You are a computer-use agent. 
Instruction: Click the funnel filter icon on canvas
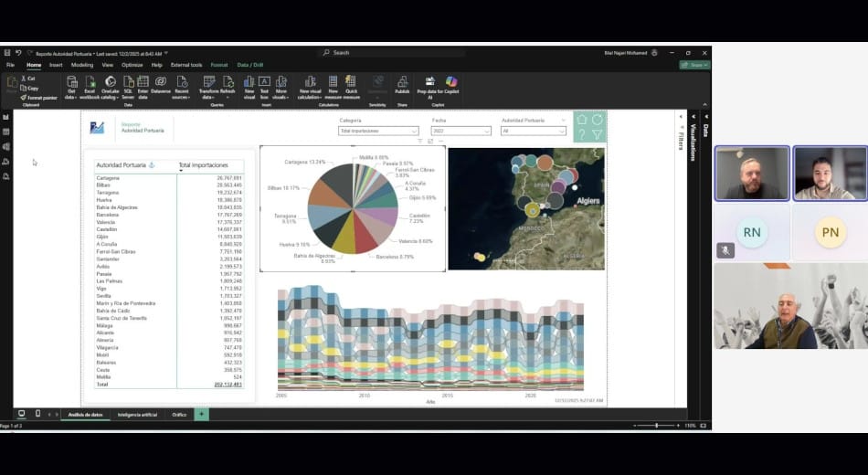tap(598, 134)
